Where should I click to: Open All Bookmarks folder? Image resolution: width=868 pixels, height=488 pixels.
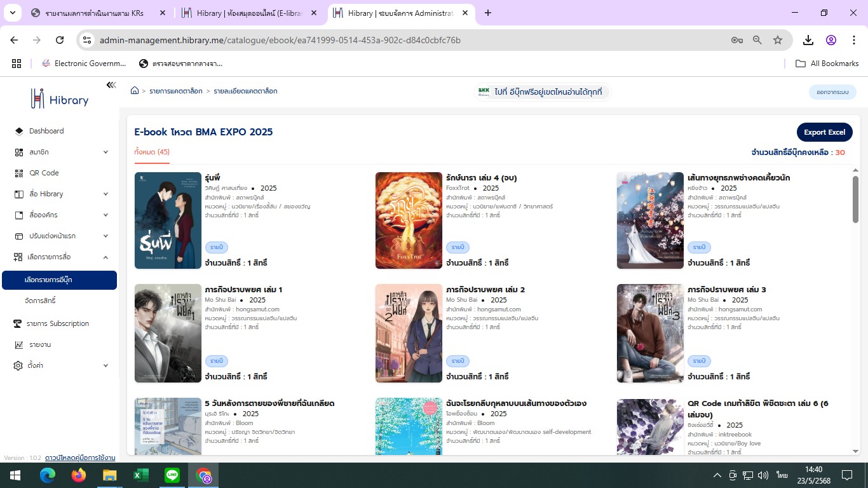pyautogui.click(x=827, y=64)
